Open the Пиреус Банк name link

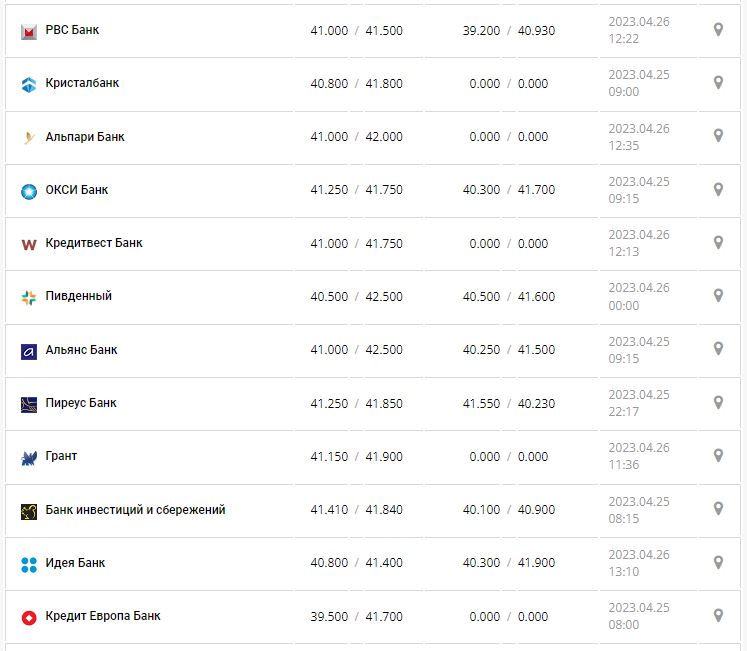tap(81, 403)
